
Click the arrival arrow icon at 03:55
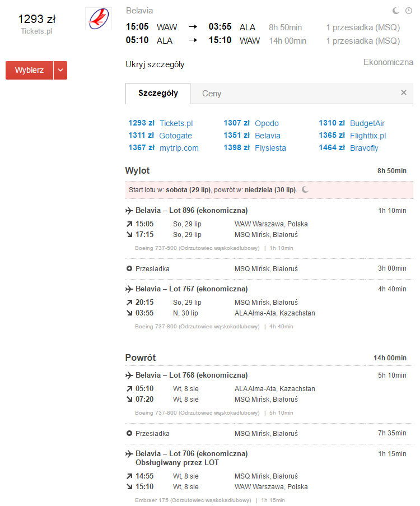tap(129, 313)
